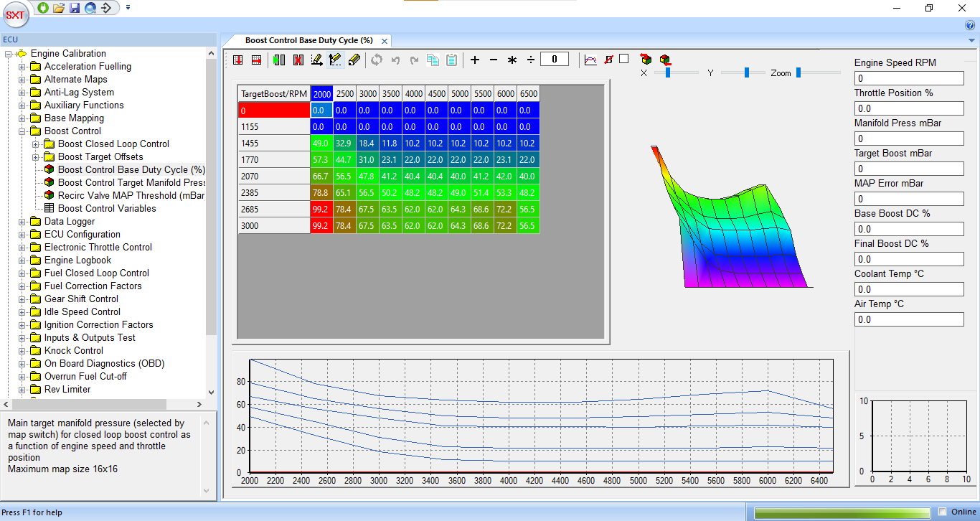The width and height of the screenshot is (980, 521).
Task: Toggle the empty checkbox beside graph icons
Action: [x=624, y=59]
